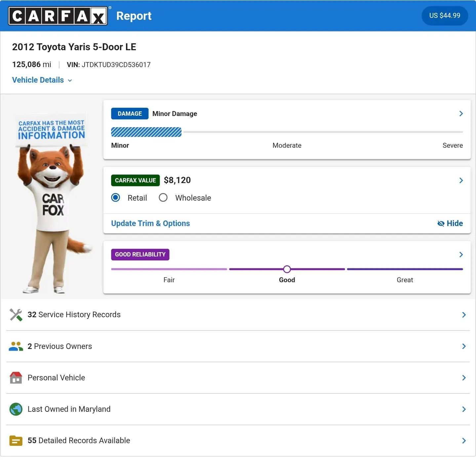
Task: Click the wrench and screwdriver service icon
Action: point(16,315)
